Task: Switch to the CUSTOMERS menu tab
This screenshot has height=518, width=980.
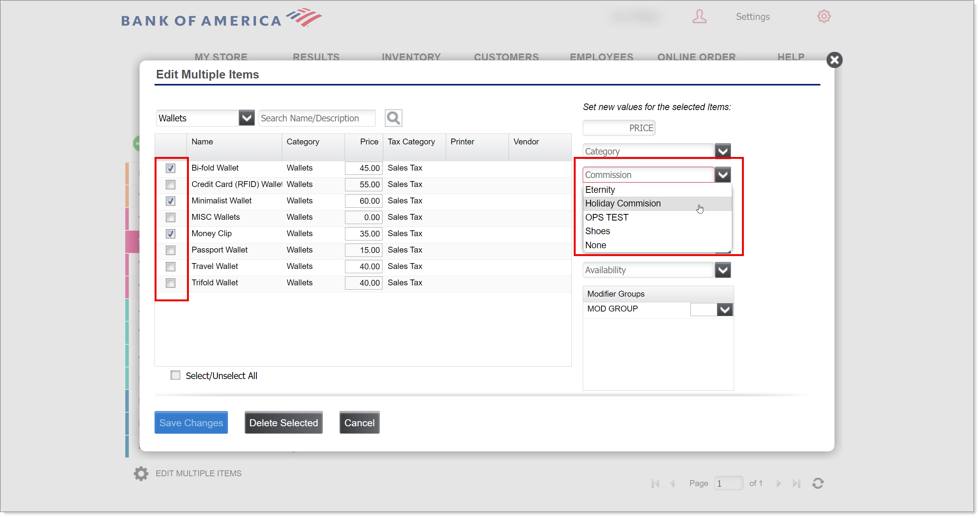Action: [506, 58]
